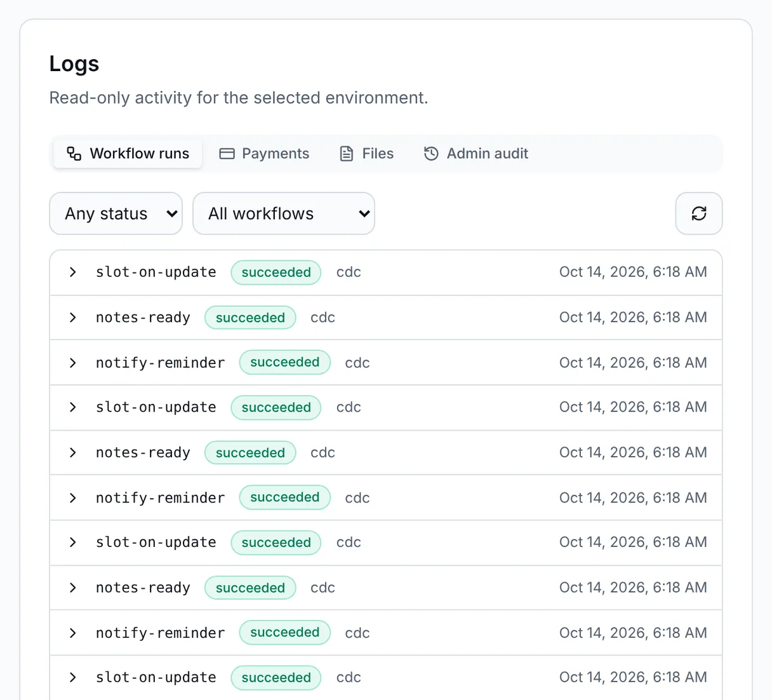This screenshot has width=772, height=700.
Task: Click cdc label on bottom-most notify-reminder row
Action: [x=357, y=633]
